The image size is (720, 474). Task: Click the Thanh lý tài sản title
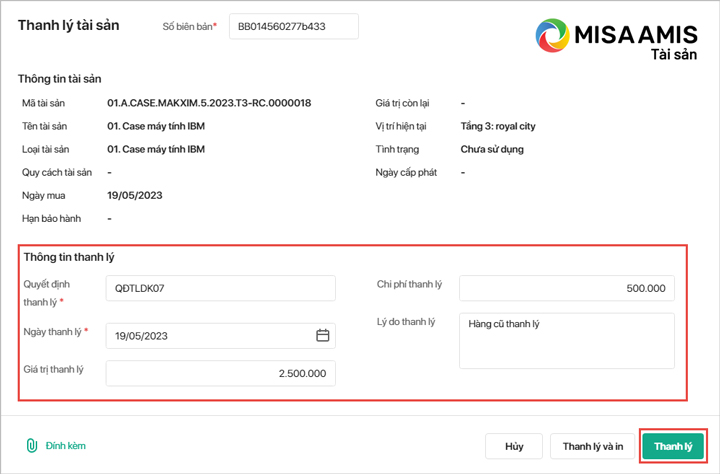pos(68,25)
